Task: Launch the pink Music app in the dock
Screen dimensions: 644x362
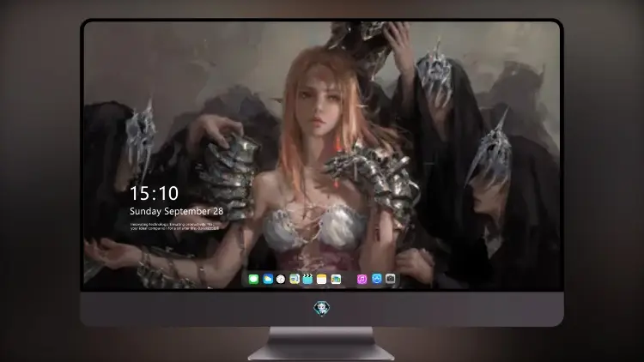Action: tap(361, 279)
